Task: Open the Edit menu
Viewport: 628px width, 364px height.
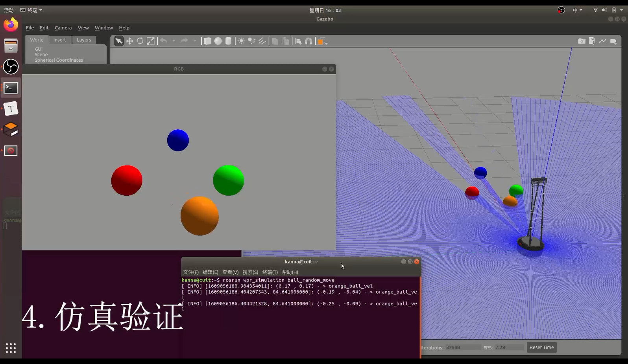Action: click(44, 28)
